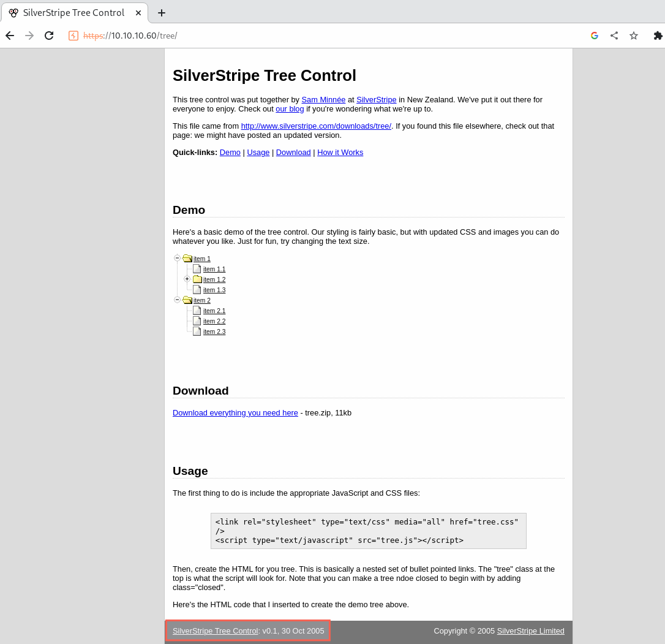Jump to Download via quick-link

pos(293,153)
